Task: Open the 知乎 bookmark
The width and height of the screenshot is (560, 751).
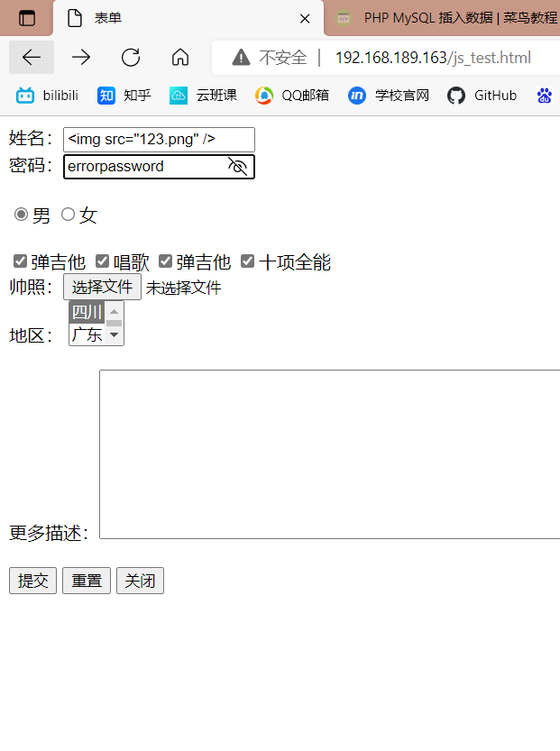Action: click(x=124, y=96)
